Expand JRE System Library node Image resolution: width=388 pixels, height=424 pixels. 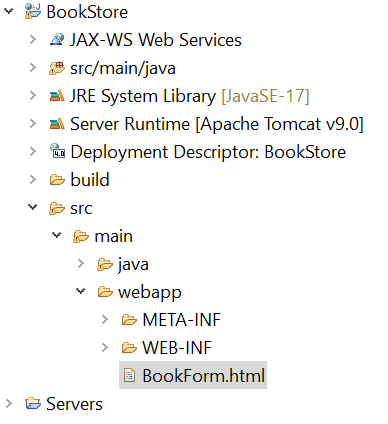33,96
